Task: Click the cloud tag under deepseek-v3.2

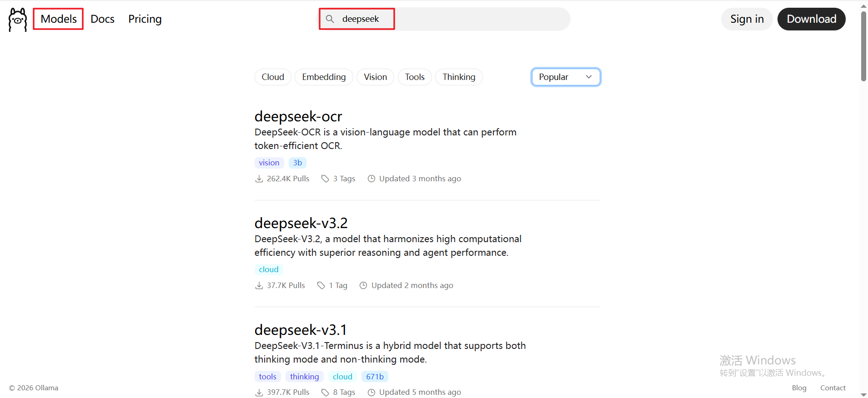Action: (x=269, y=269)
